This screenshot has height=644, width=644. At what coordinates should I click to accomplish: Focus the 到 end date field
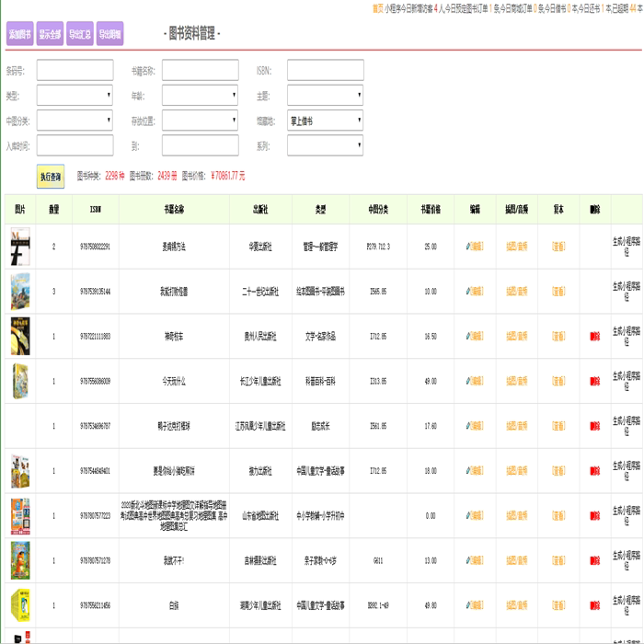click(x=200, y=145)
